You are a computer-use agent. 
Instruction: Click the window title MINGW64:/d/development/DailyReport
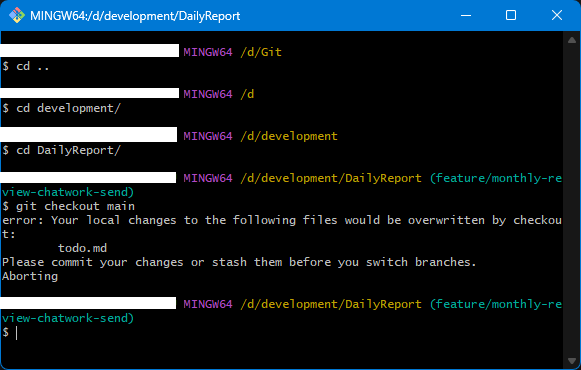point(135,16)
